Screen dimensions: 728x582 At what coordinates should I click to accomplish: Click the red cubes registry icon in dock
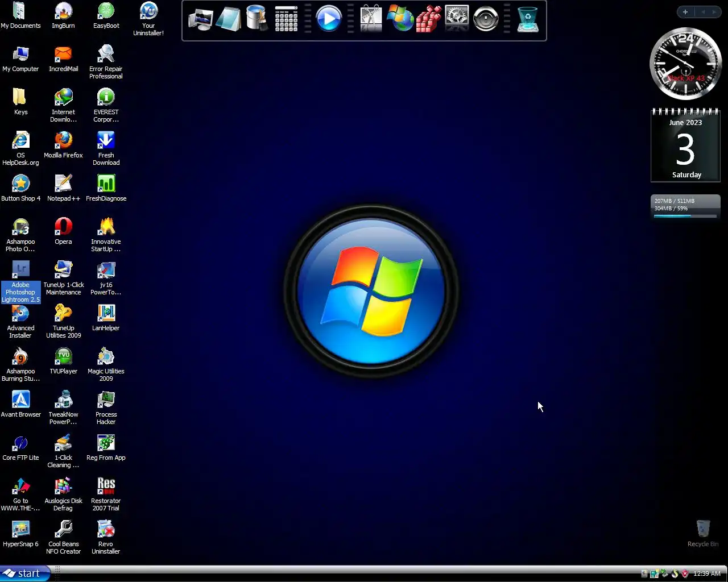428,19
